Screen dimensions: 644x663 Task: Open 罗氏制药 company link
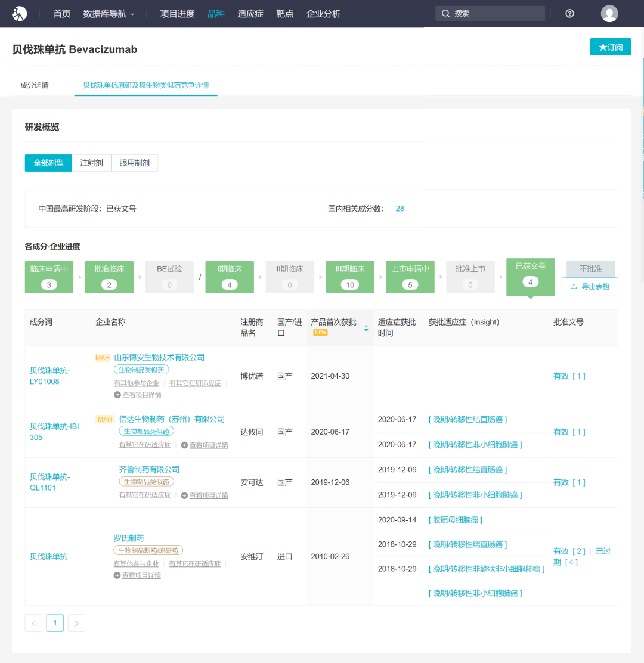[129, 538]
